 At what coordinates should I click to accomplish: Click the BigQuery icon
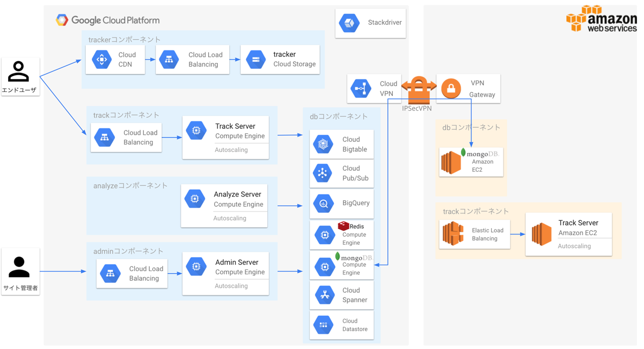point(324,203)
